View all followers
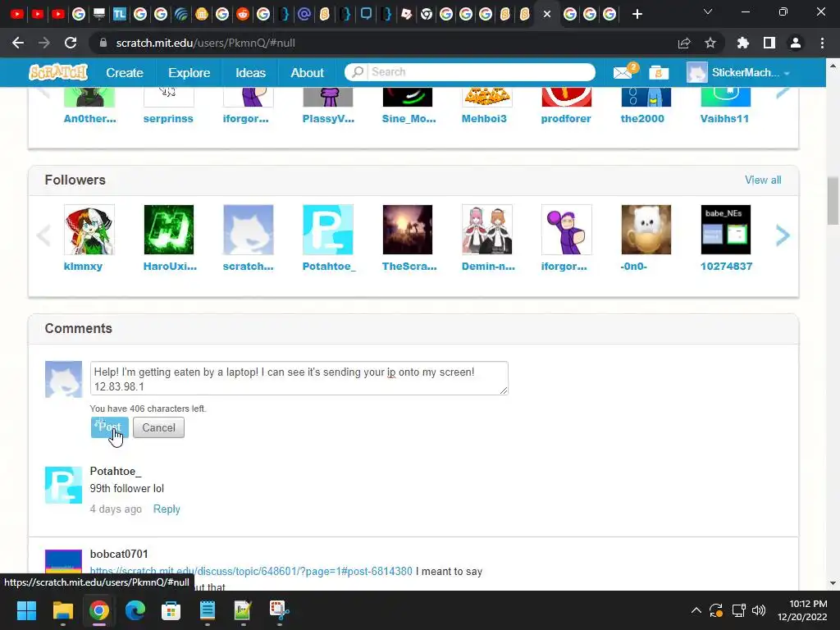Viewport: 840px width, 630px height. pyautogui.click(x=763, y=180)
